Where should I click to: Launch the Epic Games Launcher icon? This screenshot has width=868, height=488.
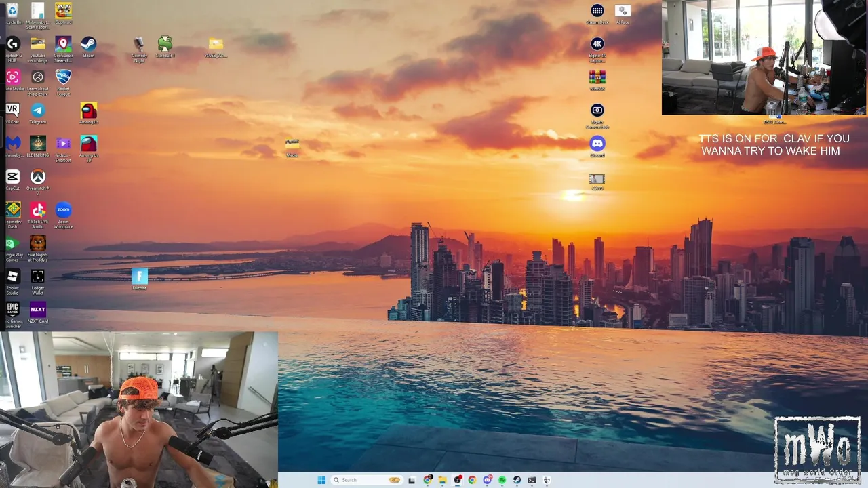tap(12, 314)
